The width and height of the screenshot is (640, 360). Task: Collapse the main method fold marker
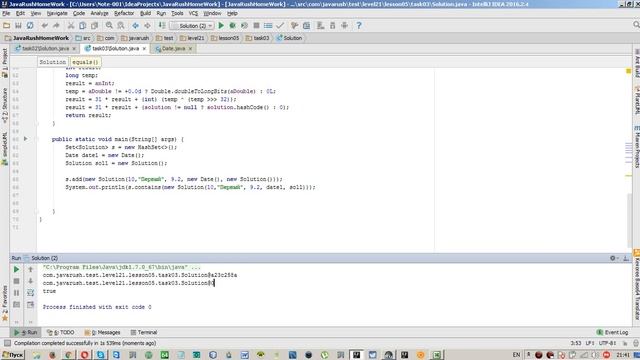pos(36,139)
